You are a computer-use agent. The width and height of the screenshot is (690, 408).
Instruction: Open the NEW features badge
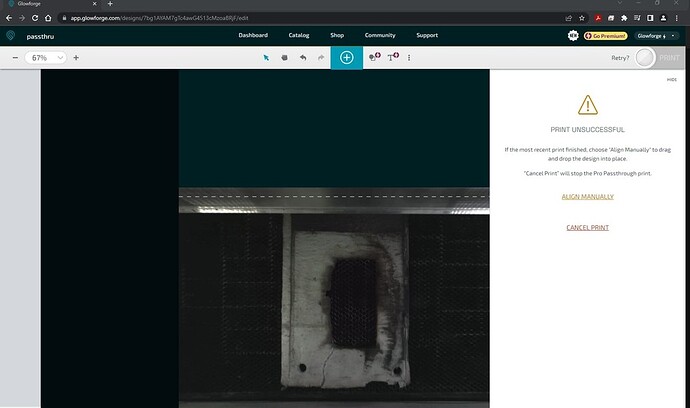click(x=573, y=36)
